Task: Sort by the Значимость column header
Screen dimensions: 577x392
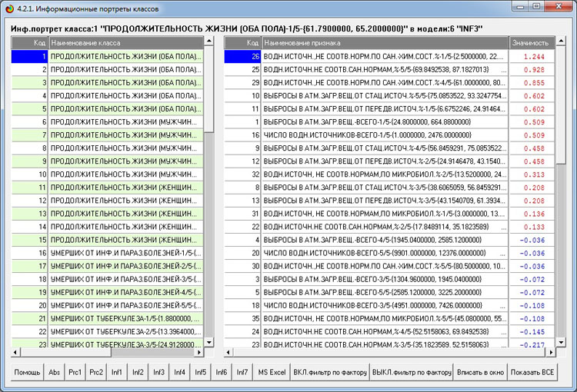Action: point(530,43)
